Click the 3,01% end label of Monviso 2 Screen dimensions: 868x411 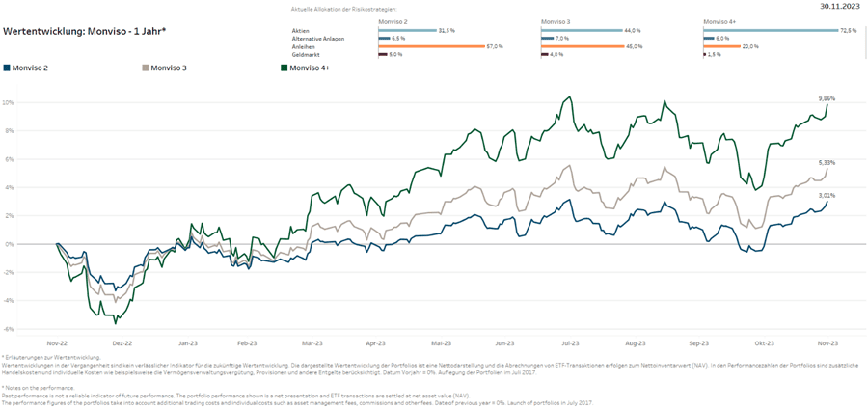coord(827,196)
